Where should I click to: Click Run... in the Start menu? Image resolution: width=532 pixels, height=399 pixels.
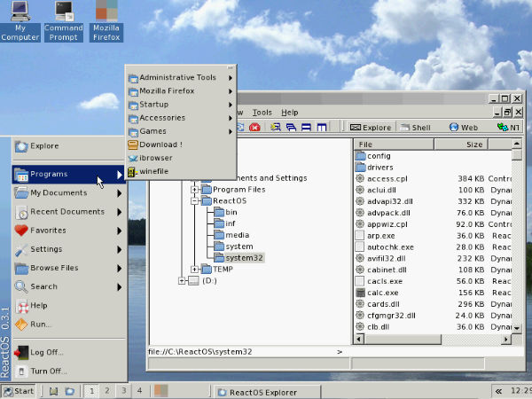pyautogui.click(x=41, y=324)
